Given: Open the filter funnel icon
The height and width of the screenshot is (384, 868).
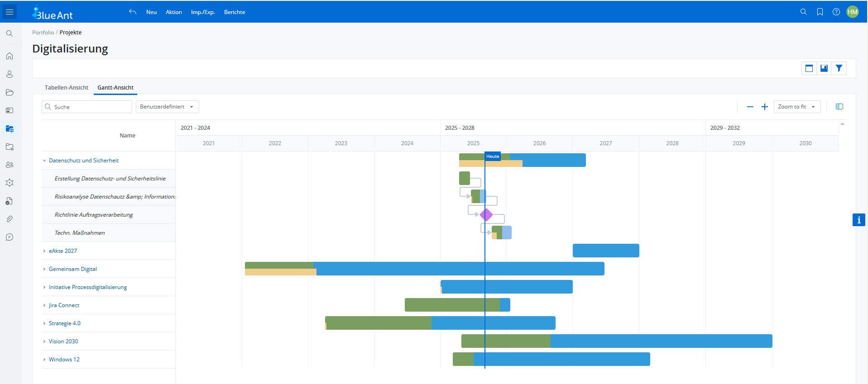Looking at the screenshot, I should coord(839,68).
